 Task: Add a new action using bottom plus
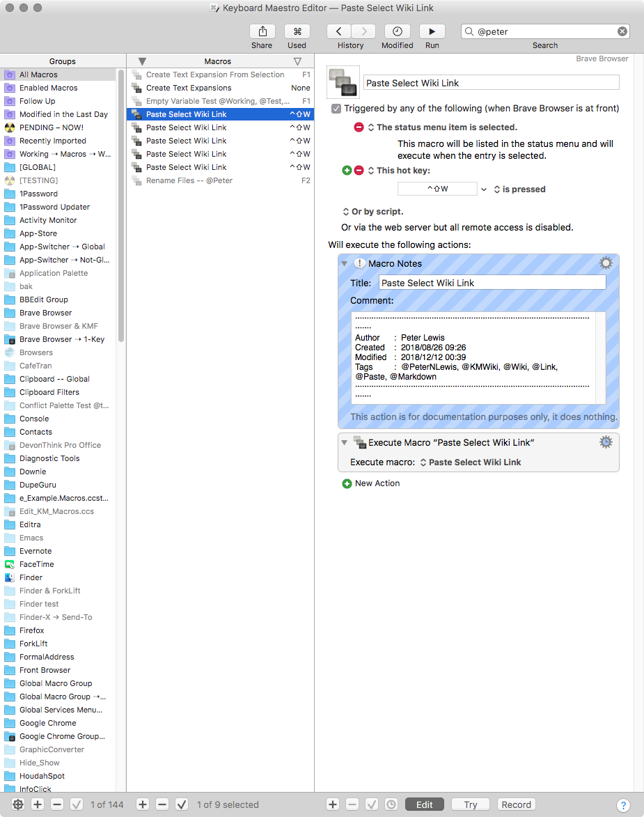[333, 804]
